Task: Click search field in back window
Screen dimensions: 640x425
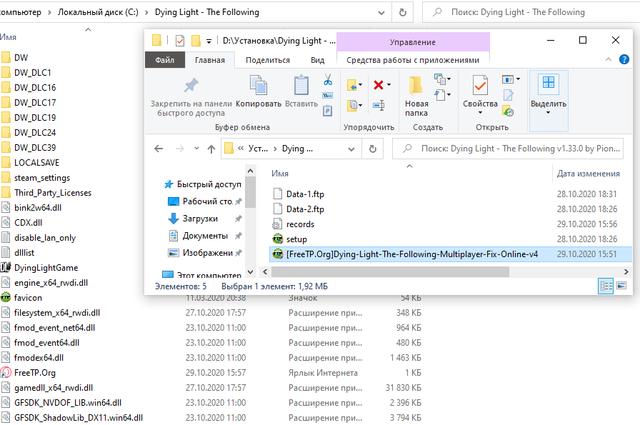Action: 531,12
